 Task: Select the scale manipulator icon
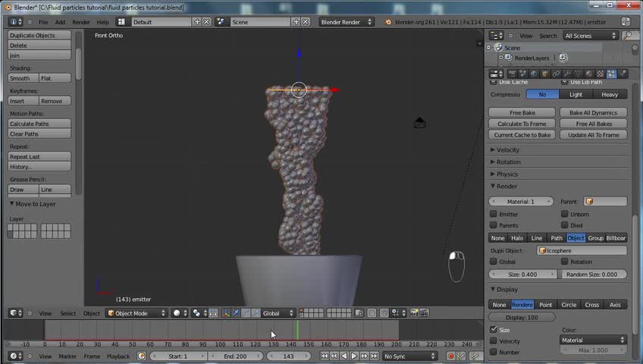[x=256, y=313]
